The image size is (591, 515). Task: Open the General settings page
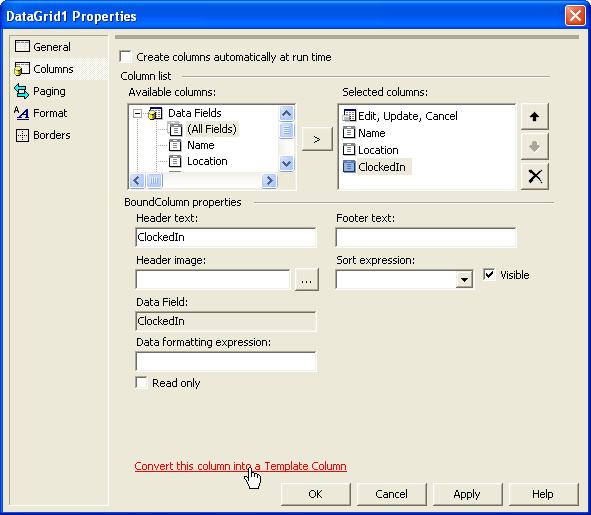pyautogui.click(x=43, y=47)
